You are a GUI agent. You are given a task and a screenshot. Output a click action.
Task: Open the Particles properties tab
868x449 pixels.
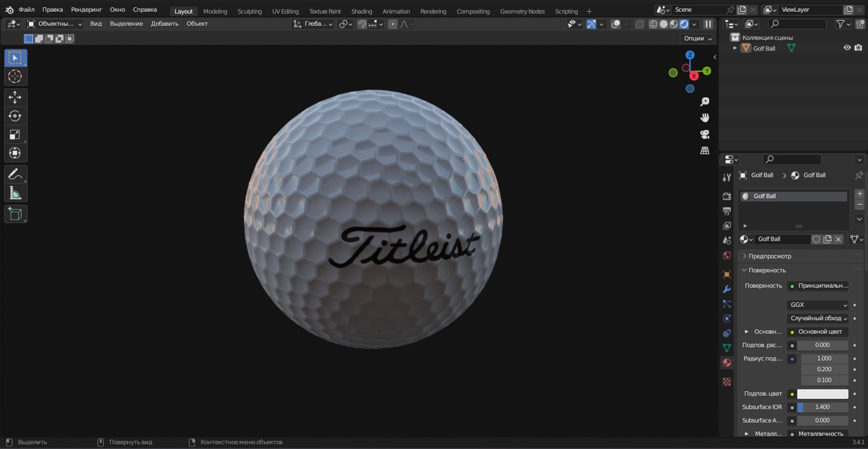[726, 304]
